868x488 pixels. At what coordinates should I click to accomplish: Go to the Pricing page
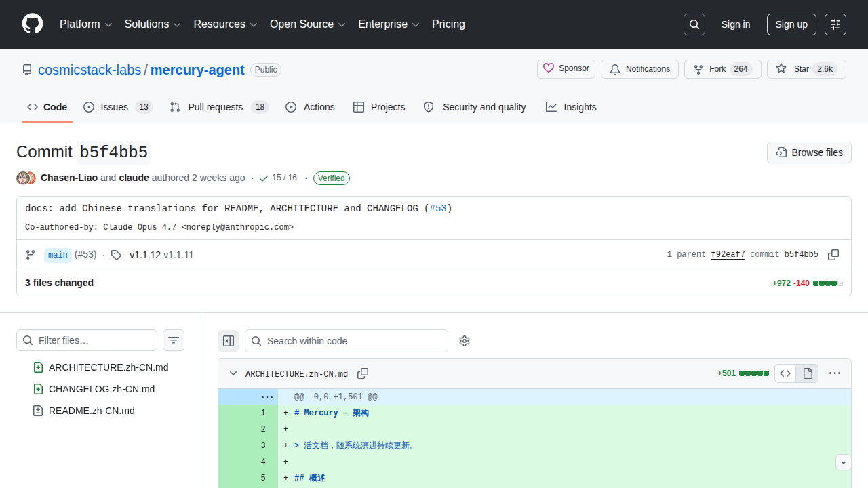click(x=448, y=24)
